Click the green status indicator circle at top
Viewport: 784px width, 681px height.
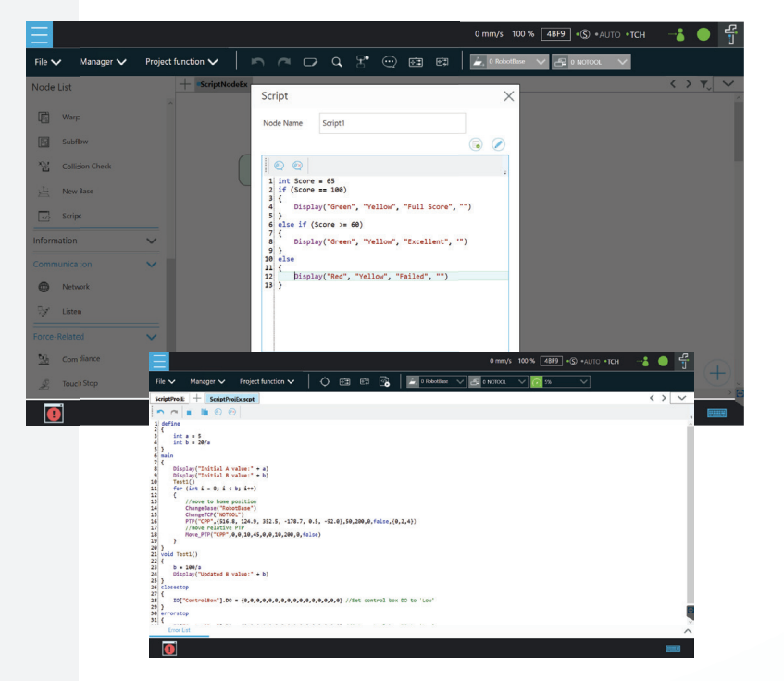tap(703, 34)
